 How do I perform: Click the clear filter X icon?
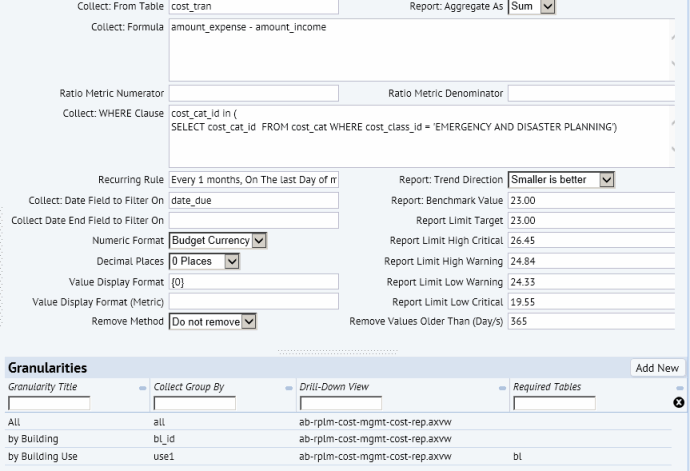pyautogui.click(x=679, y=402)
